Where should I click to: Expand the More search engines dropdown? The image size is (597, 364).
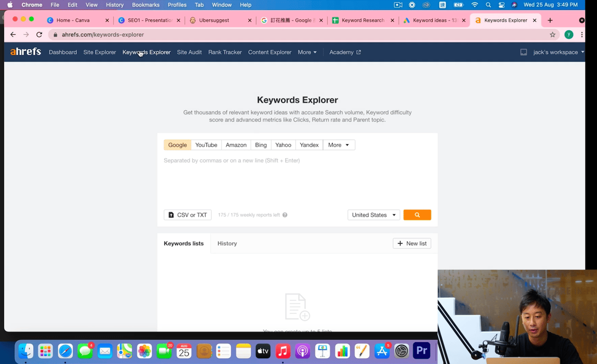(x=339, y=145)
